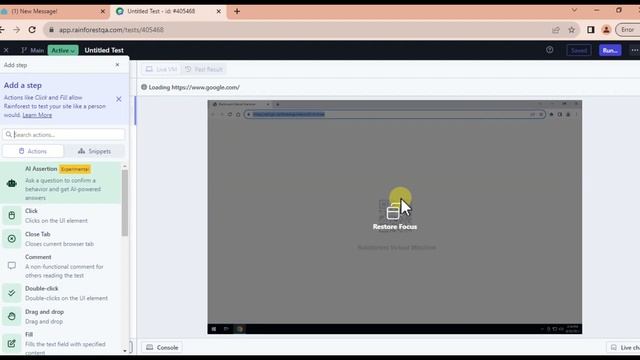The height and width of the screenshot is (360, 640).
Task: Select the Double-click action icon
Action: point(11,293)
